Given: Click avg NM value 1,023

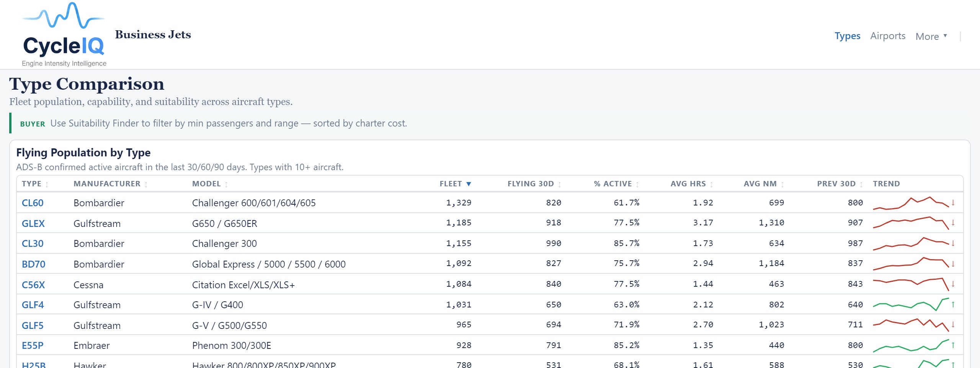Looking at the screenshot, I should coord(771,325).
